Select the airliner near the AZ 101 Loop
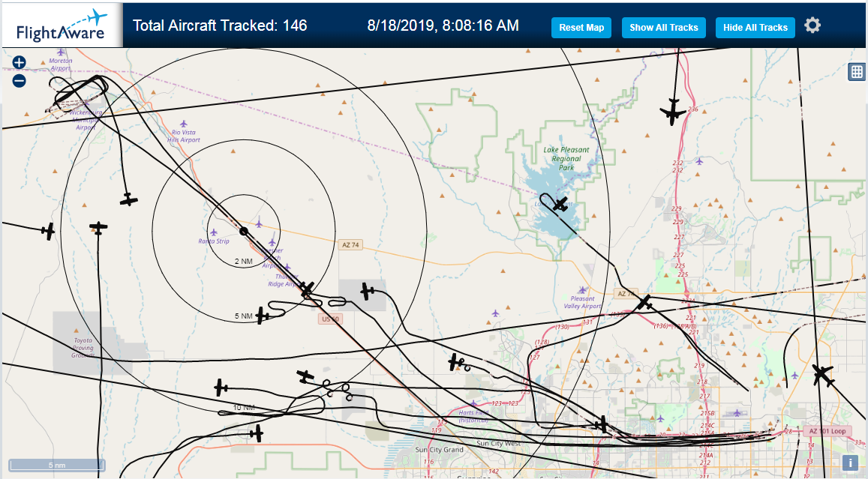This screenshot has height=479, width=868. pos(823,375)
